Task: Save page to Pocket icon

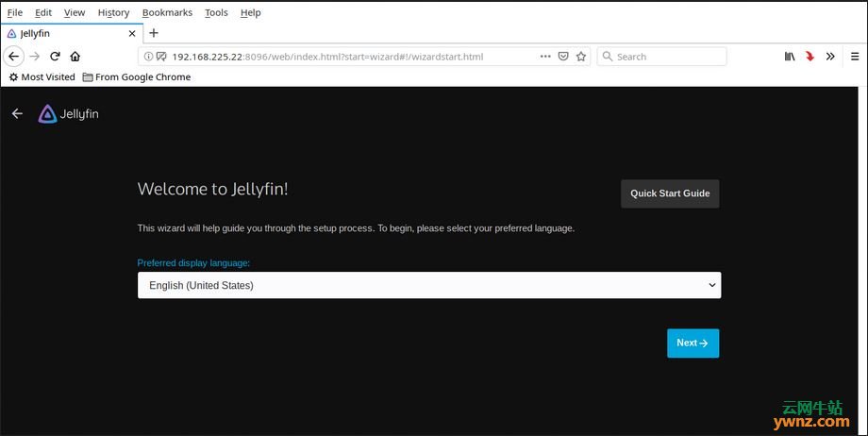Action: pyautogui.click(x=563, y=57)
